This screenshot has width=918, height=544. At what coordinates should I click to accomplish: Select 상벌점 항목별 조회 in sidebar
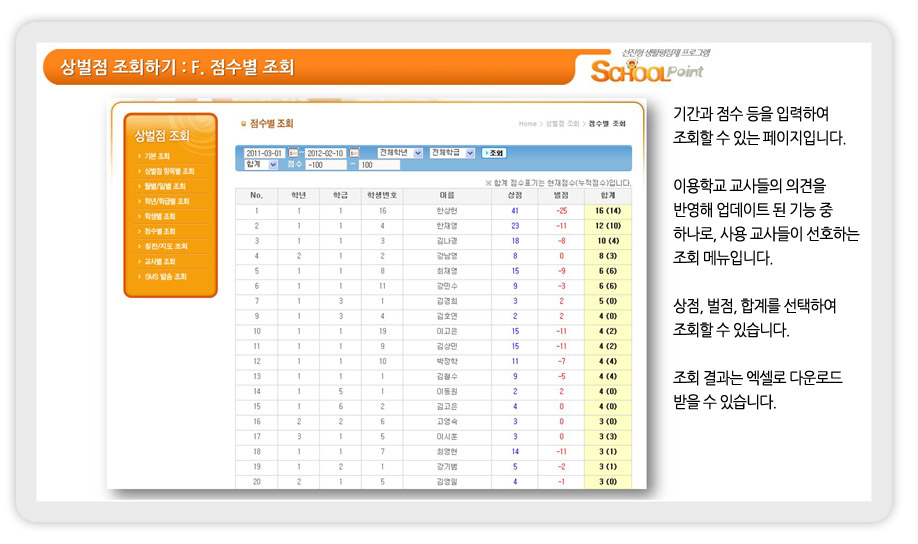169,171
